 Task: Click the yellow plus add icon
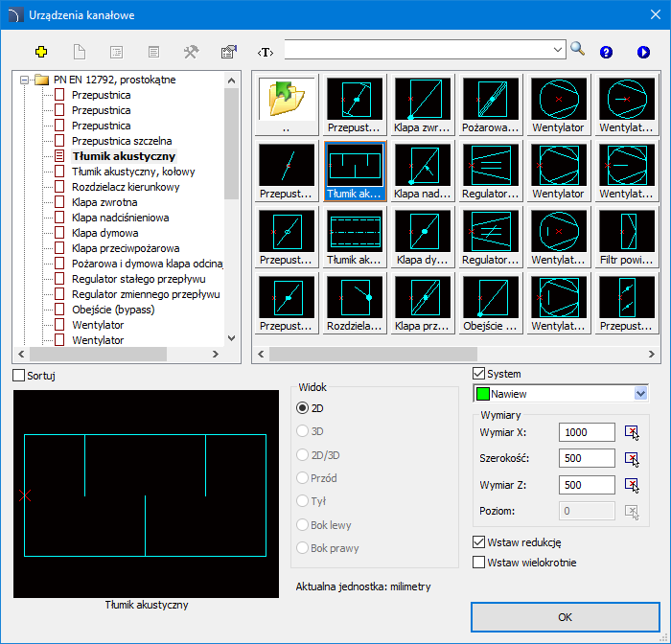pos(40,52)
